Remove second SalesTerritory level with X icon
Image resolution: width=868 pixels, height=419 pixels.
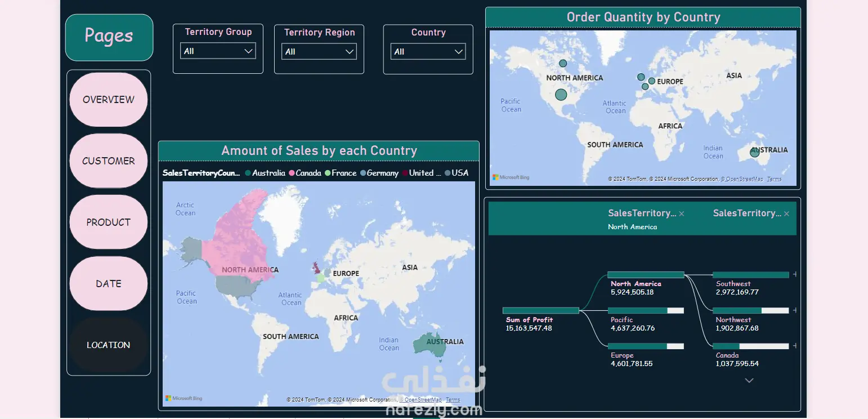point(786,214)
